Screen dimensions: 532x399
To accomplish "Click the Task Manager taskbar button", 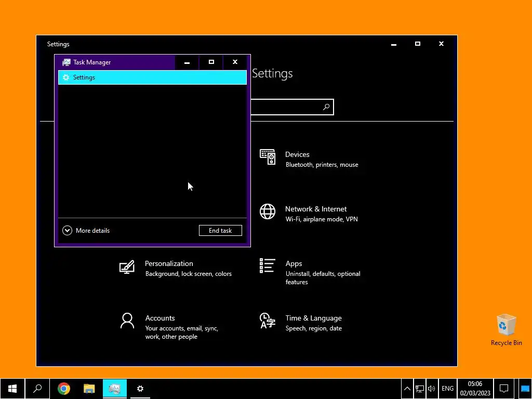I will (115, 389).
